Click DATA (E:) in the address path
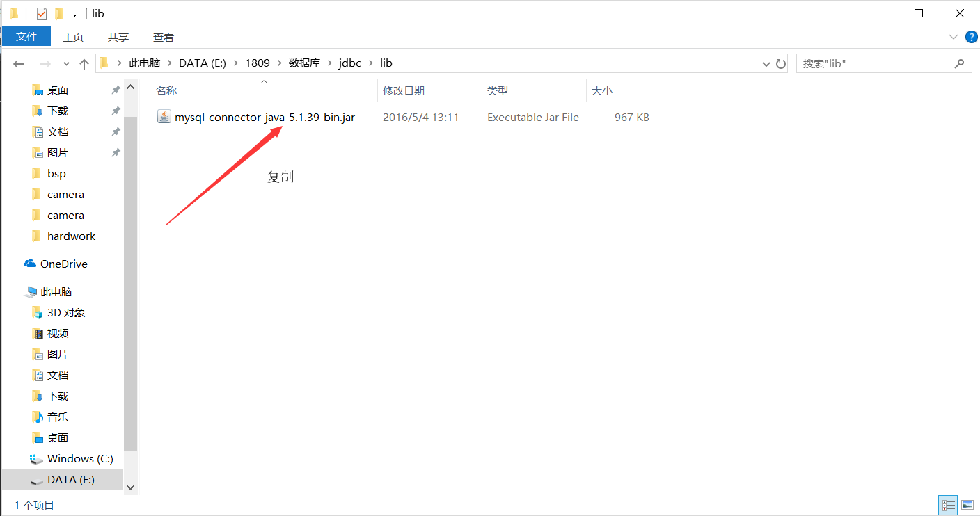Viewport: 980px width, 516px height. coord(203,63)
